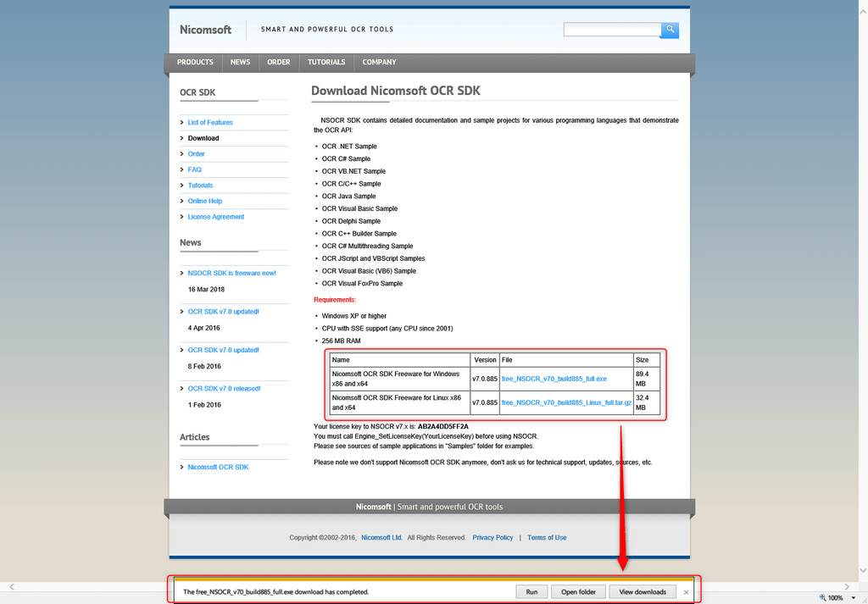Go to the License Agreement page
Image resolution: width=868 pixels, height=604 pixels.
(x=215, y=217)
